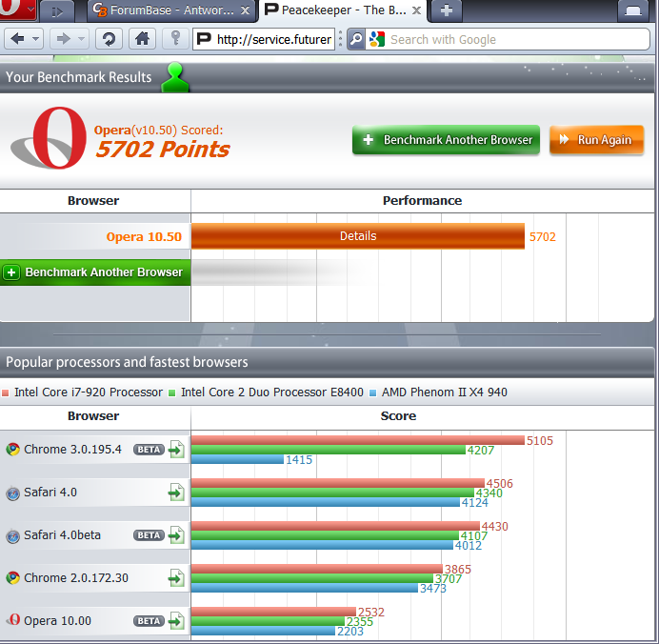This screenshot has height=644, width=659.
Task: Click the Peacekeeper site favicon in address bar
Action: click(x=204, y=39)
